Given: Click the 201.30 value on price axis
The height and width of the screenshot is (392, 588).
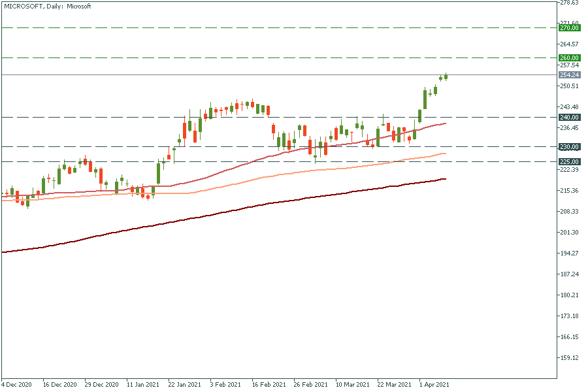Looking at the screenshot, I should click(x=568, y=233).
